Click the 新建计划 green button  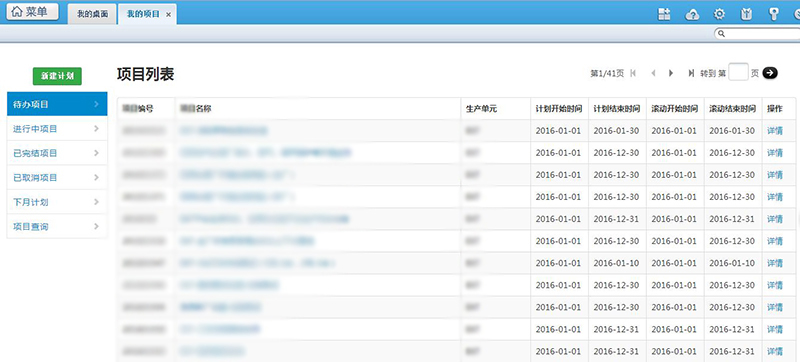[x=57, y=76]
